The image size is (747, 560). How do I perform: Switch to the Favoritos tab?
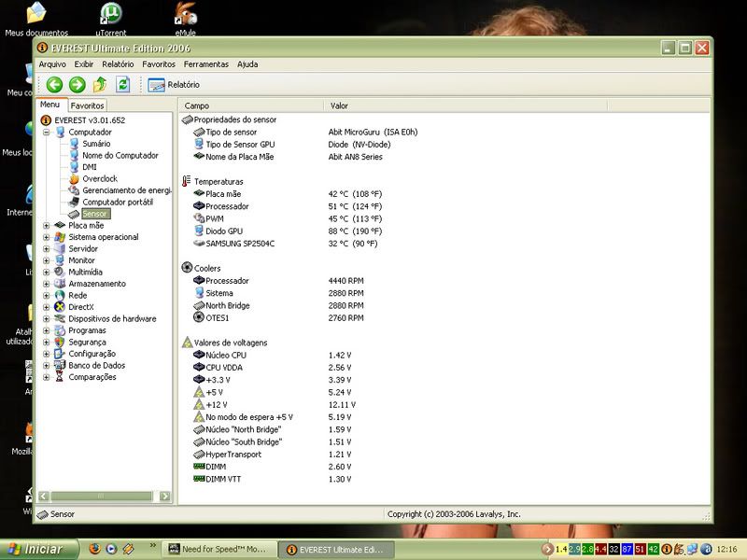[x=87, y=105]
